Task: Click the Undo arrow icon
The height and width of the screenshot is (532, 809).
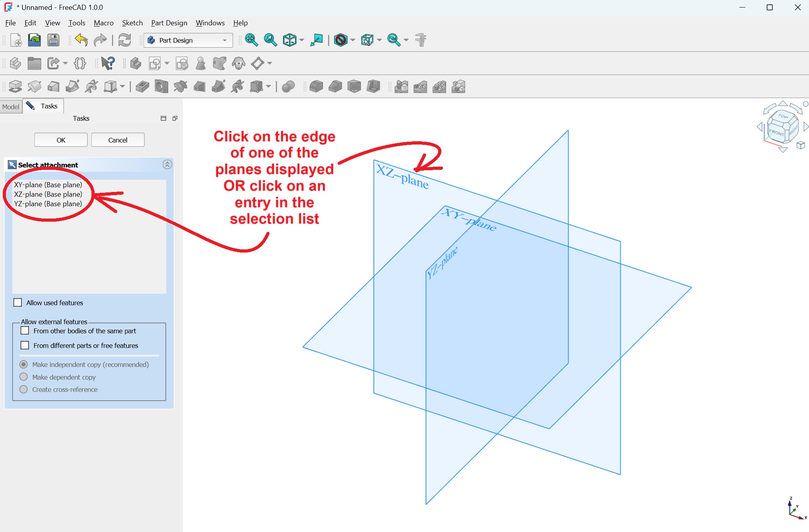Action: pyautogui.click(x=81, y=40)
